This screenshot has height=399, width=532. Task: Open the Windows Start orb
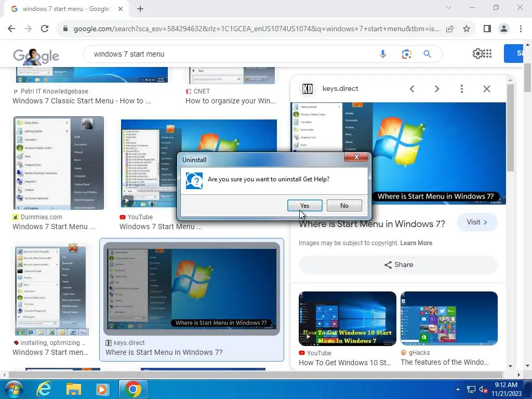14,389
